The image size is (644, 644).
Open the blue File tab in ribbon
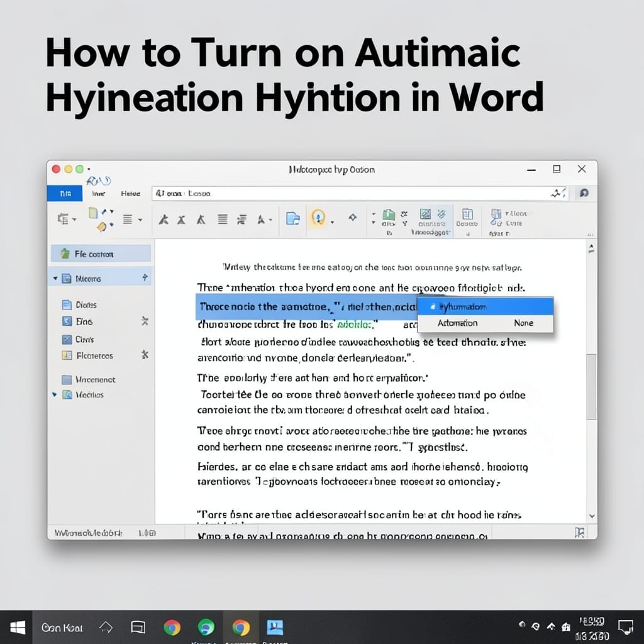(65, 194)
